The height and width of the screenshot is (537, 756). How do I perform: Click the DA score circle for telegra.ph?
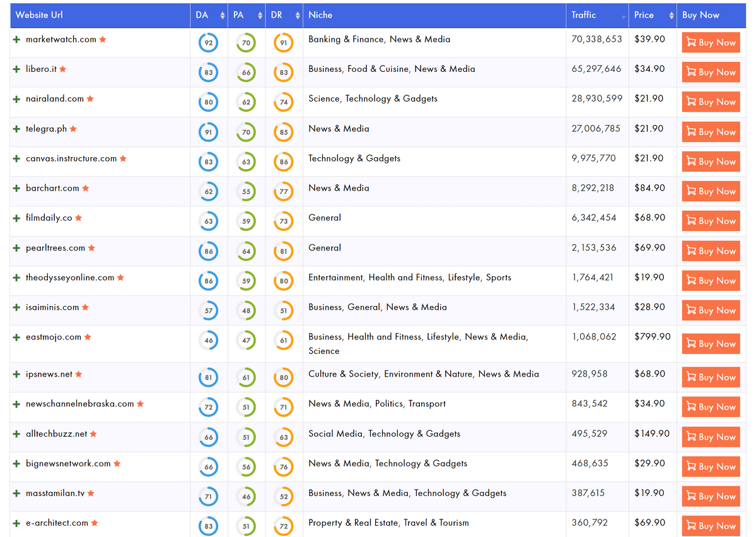click(208, 132)
